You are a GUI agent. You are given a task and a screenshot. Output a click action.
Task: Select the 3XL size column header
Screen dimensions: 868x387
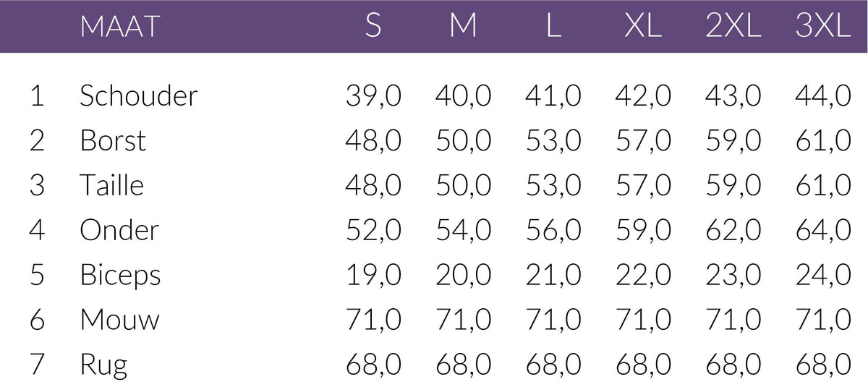point(822,27)
